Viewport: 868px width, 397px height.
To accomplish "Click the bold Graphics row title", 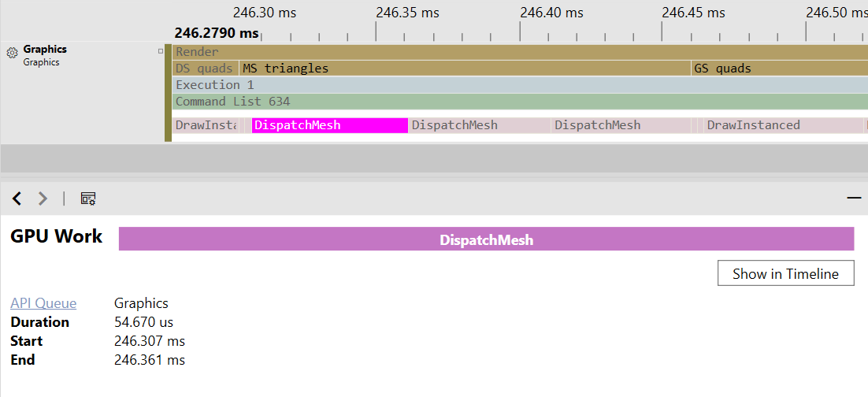I will [x=45, y=50].
